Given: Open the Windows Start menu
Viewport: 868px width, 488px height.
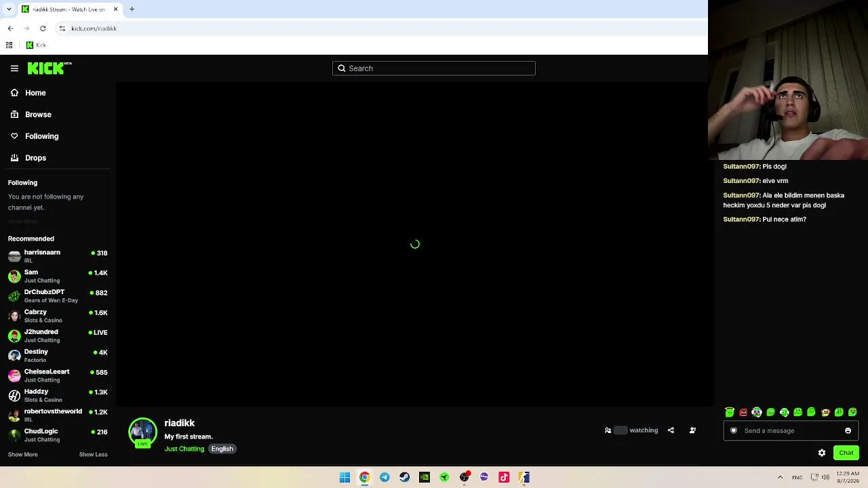Looking at the screenshot, I should (x=344, y=477).
